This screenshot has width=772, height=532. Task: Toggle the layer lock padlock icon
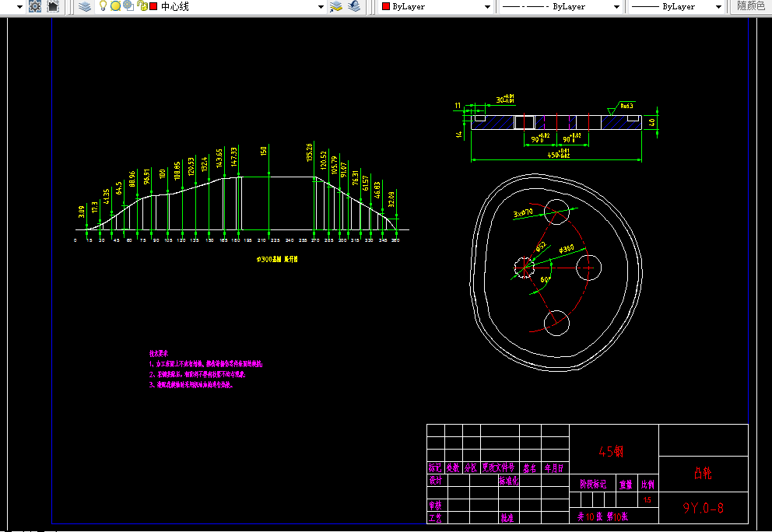click(142, 6)
